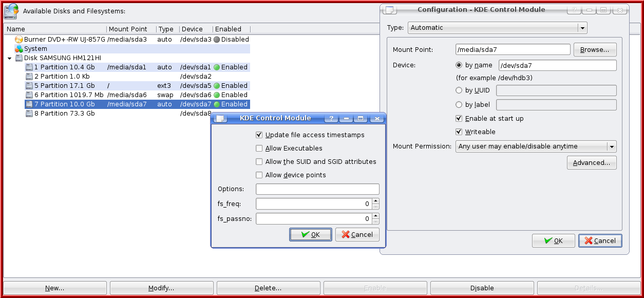Click the icon of 5 Partition 17.1 Gb

[29, 86]
